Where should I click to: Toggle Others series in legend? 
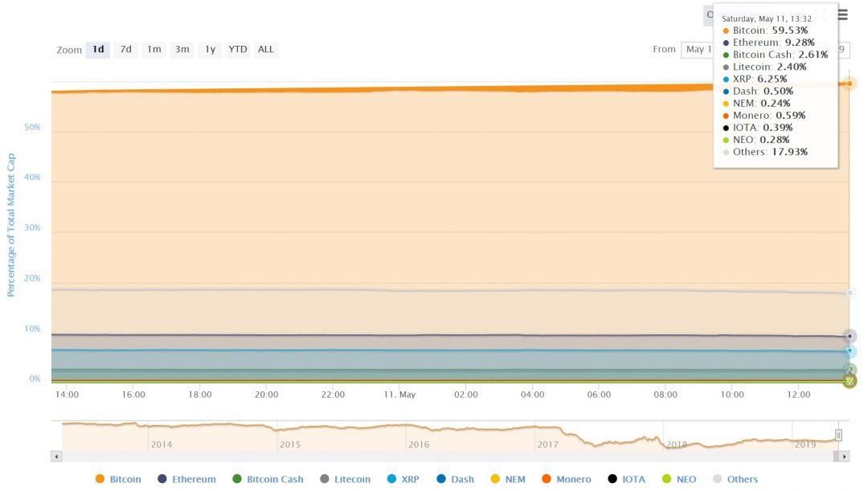click(735, 480)
